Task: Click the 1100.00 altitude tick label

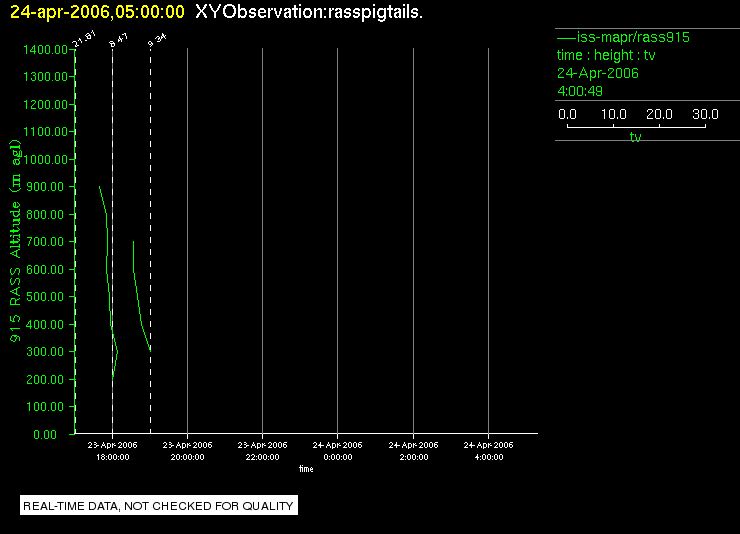Action: pos(45,132)
